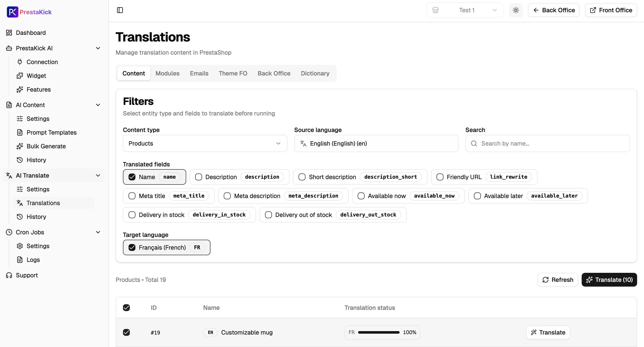Click the Refresh button
Screen dimensions: 644x347
558,280
